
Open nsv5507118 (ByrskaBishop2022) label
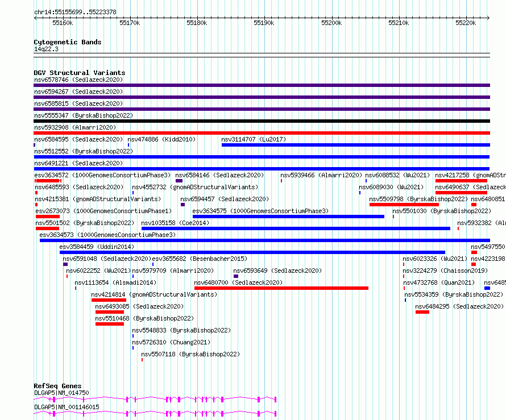pyautogui.click(x=190, y=354)
